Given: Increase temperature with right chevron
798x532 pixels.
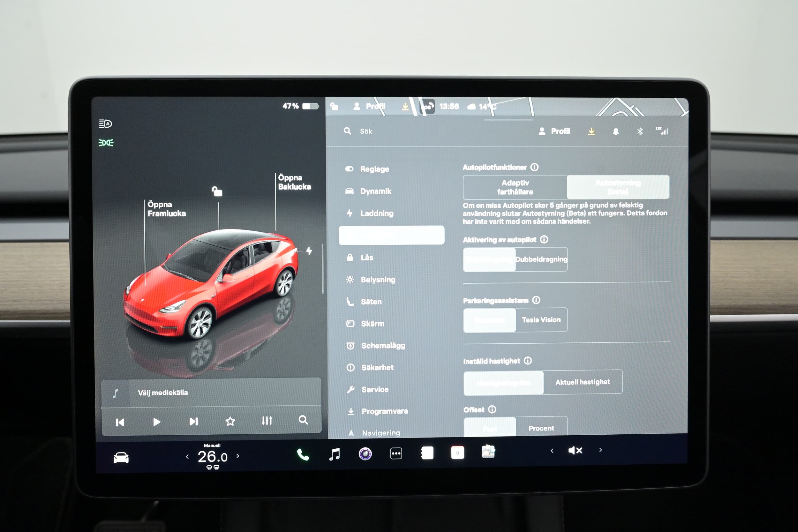Looking at the screenshot, I should [x=238, y=456].
